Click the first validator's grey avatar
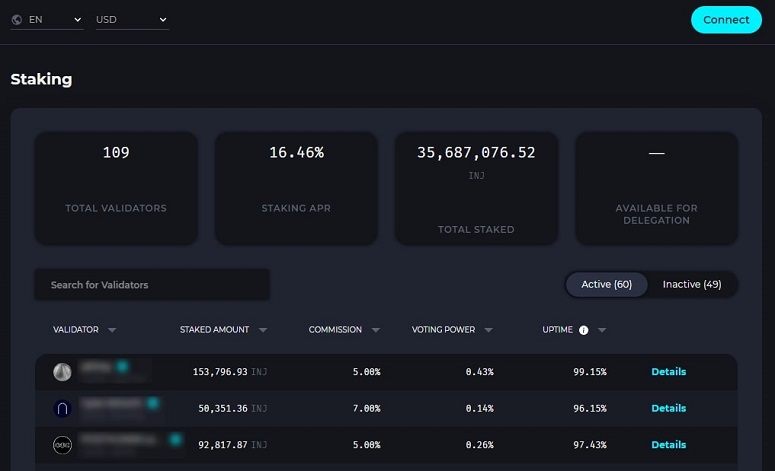Image resolution: width=775 pixels, height=471 pixels. point(62,372)
